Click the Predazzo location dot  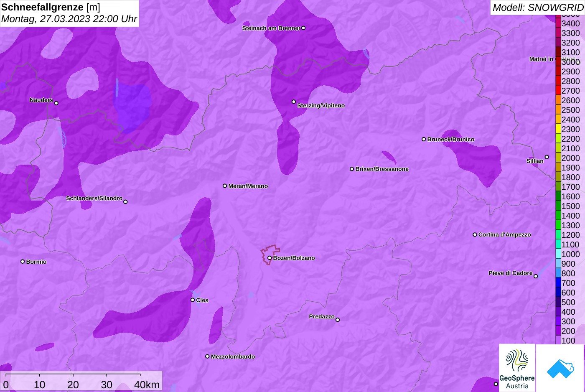click(338, 320)
